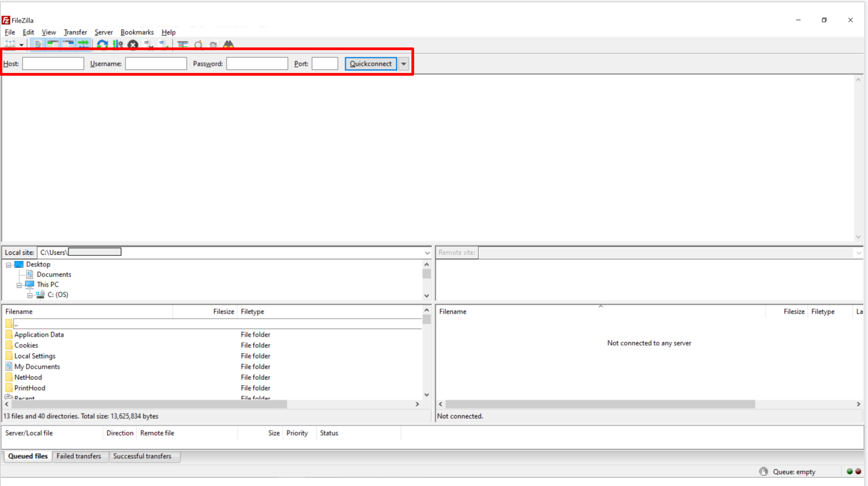The image size is (868, 486).
Task: Sort remote list by Filename column
Action: 600,312
